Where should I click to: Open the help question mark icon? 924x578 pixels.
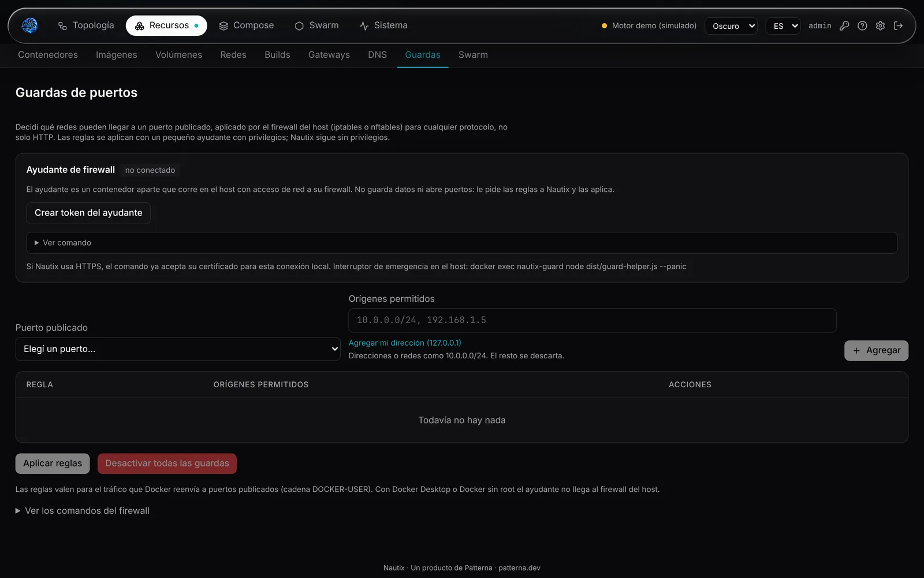(862, 25)
